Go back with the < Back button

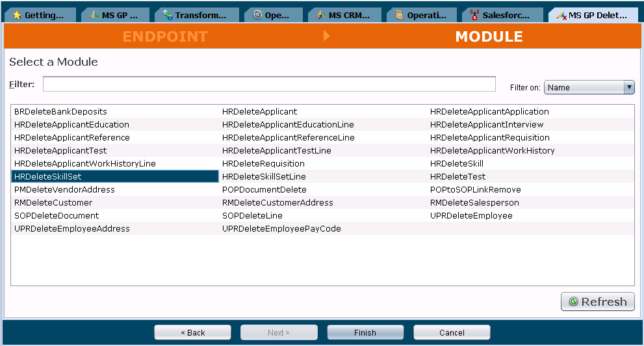tap(192, 332)
